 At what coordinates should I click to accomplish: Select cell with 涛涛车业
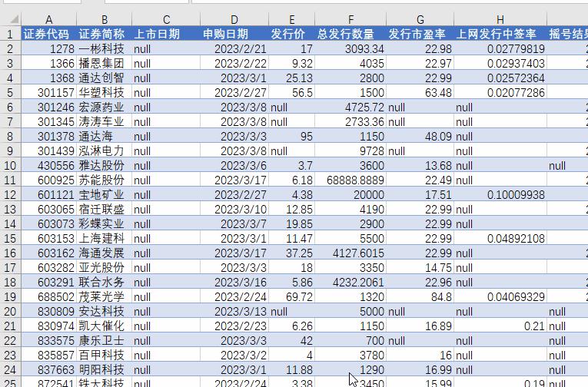click(105, 122)
